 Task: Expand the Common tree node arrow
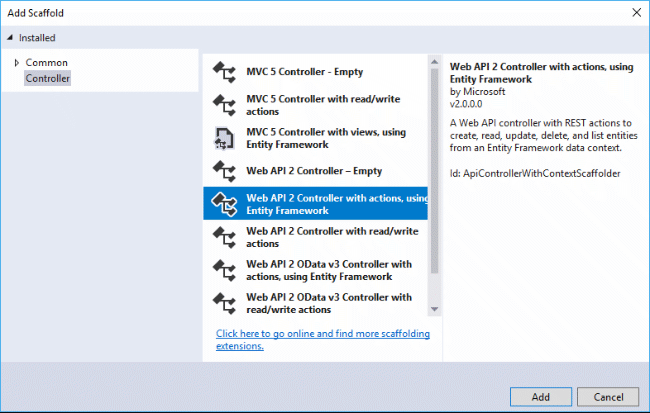click(x=16, y=63)
